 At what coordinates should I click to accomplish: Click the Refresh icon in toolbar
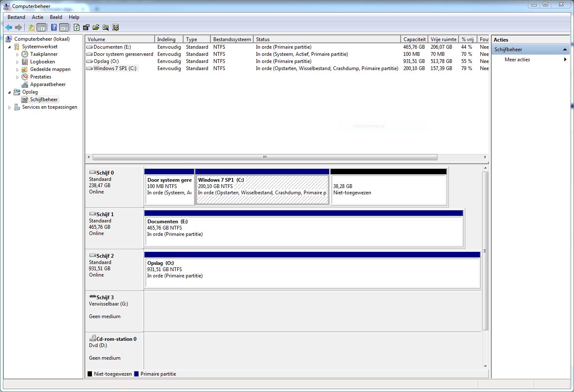click(76, 28)
